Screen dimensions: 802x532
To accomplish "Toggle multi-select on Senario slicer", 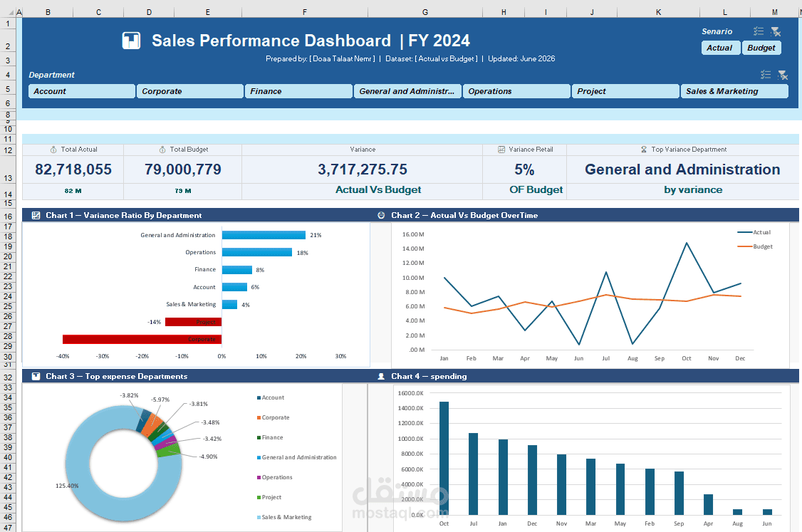I will (x=759, y=32).
